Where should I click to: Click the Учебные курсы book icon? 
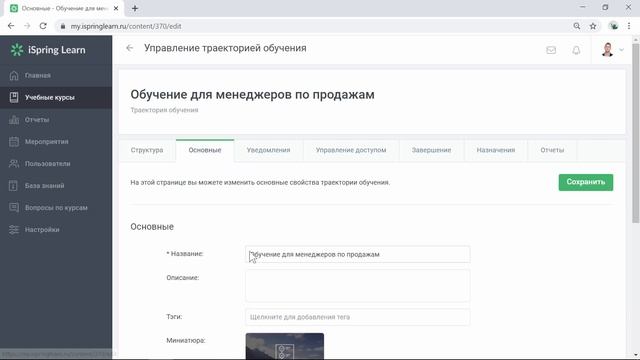14,97
